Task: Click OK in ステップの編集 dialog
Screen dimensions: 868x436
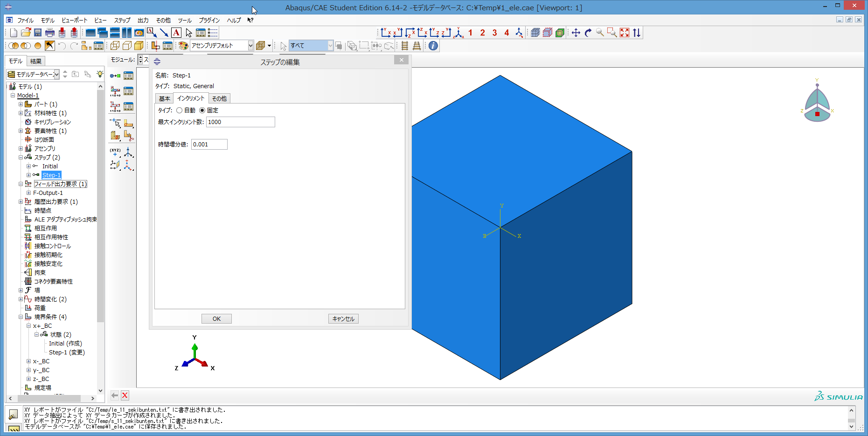Action: pos(216,319)
